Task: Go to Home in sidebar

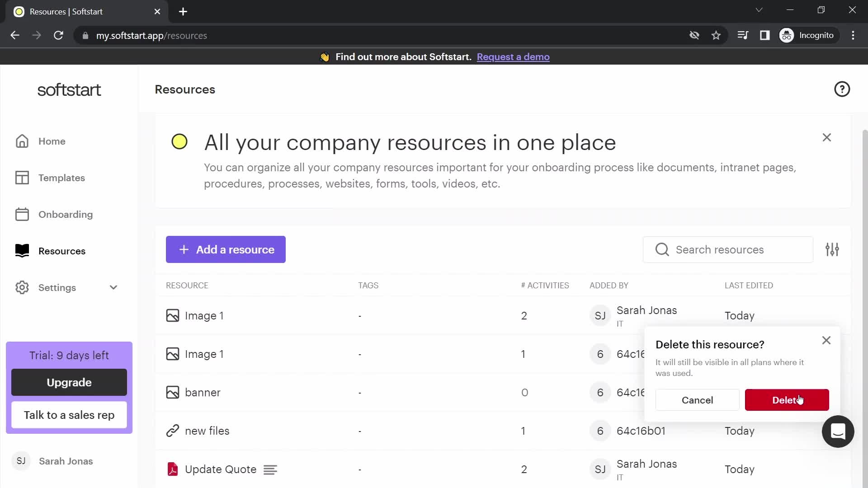Action: [x=52, y=141]
